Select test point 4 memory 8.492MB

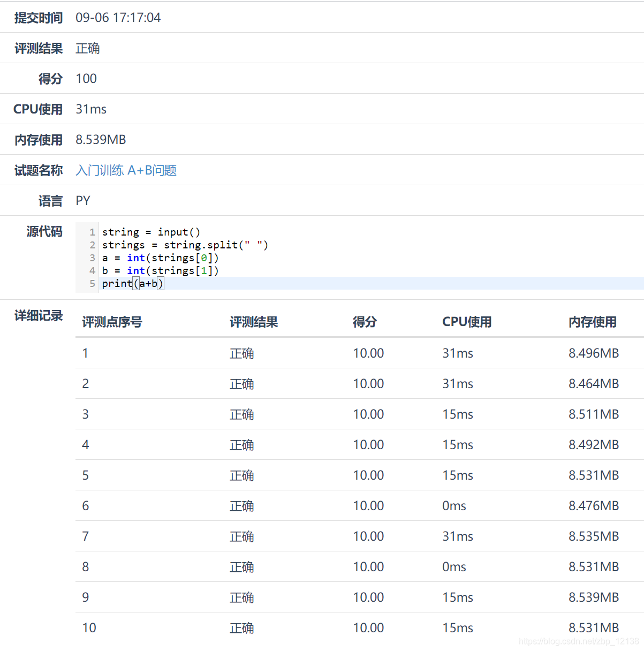point(594,445)
